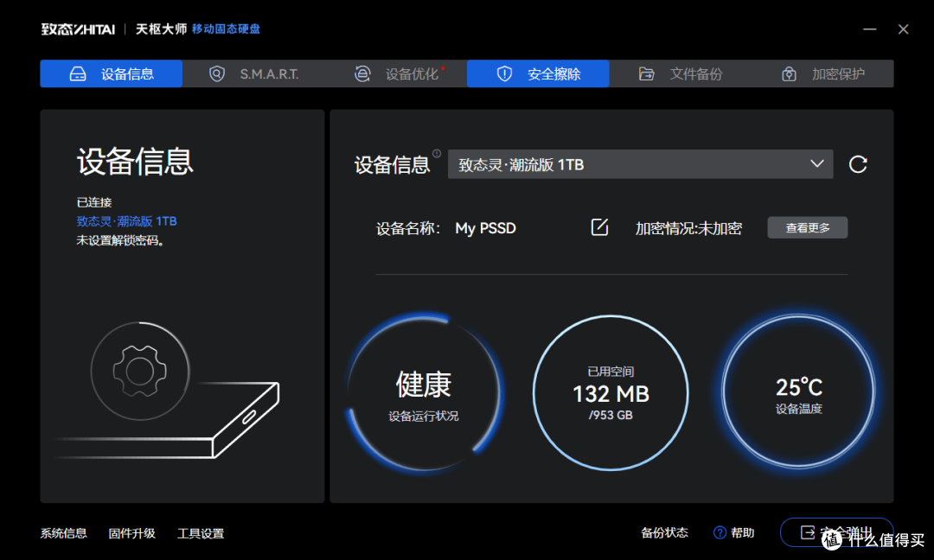
Task: Refresh the device list
Action: (x=858, y=164)
